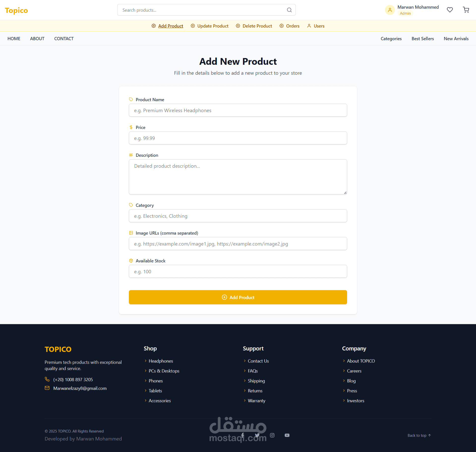Open Press footer link

(x=352, y=391)
